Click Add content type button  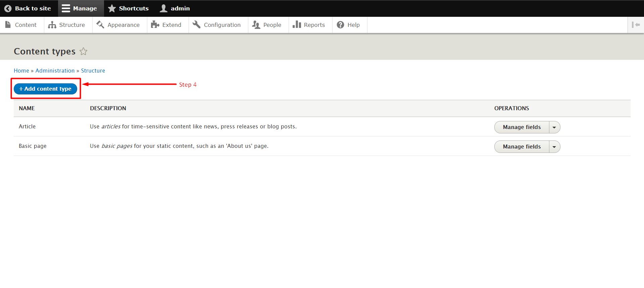coord(45,89)
